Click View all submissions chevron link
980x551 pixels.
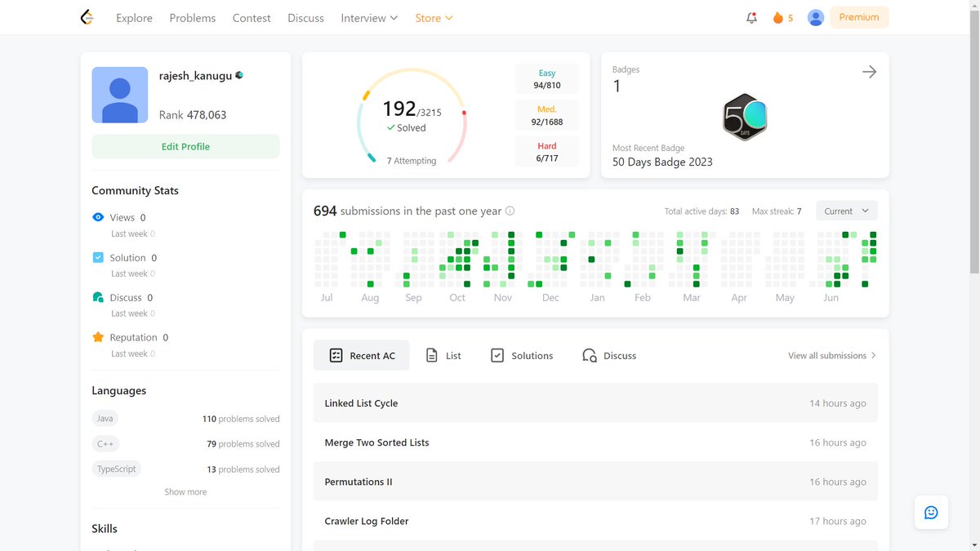point(832,355)
